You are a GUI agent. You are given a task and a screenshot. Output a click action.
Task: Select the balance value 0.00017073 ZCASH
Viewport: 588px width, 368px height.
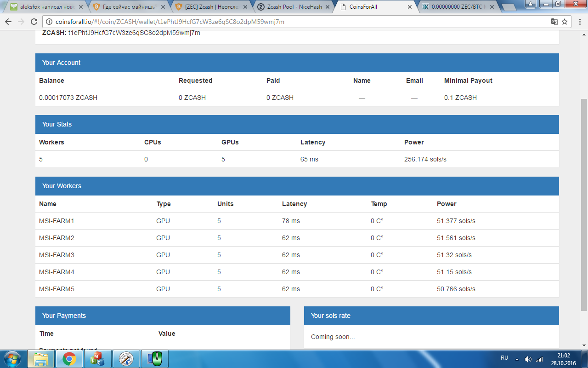click(68, 98)
